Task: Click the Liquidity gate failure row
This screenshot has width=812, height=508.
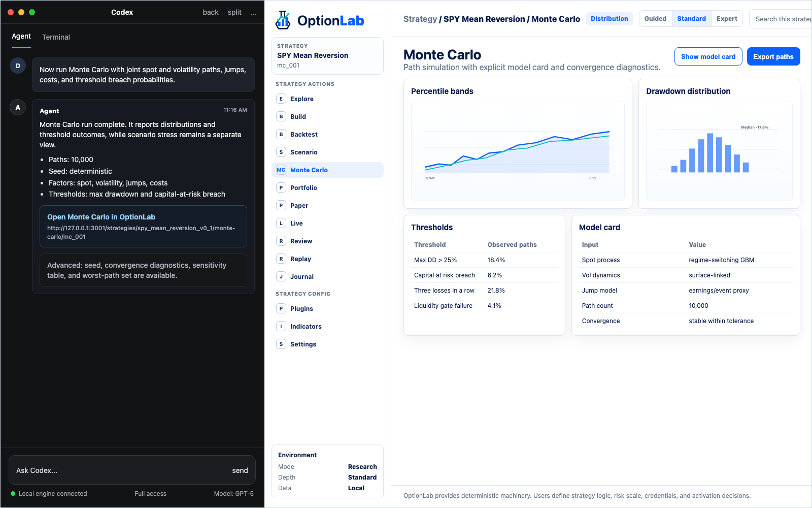Action: tap(484, 306)
